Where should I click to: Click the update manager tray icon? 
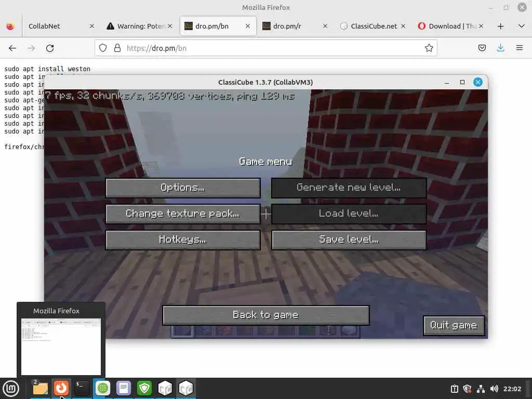tap(454, 389)
